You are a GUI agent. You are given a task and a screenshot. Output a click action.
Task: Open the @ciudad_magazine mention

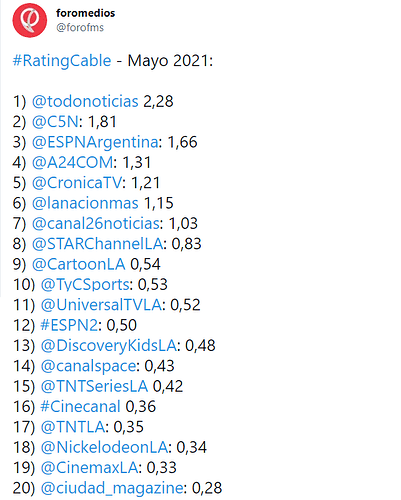pos(112,488)
